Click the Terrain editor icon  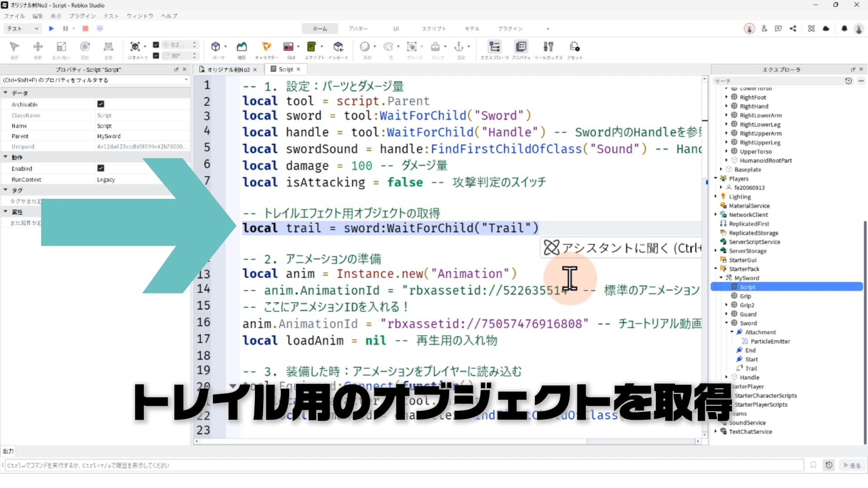242,47
